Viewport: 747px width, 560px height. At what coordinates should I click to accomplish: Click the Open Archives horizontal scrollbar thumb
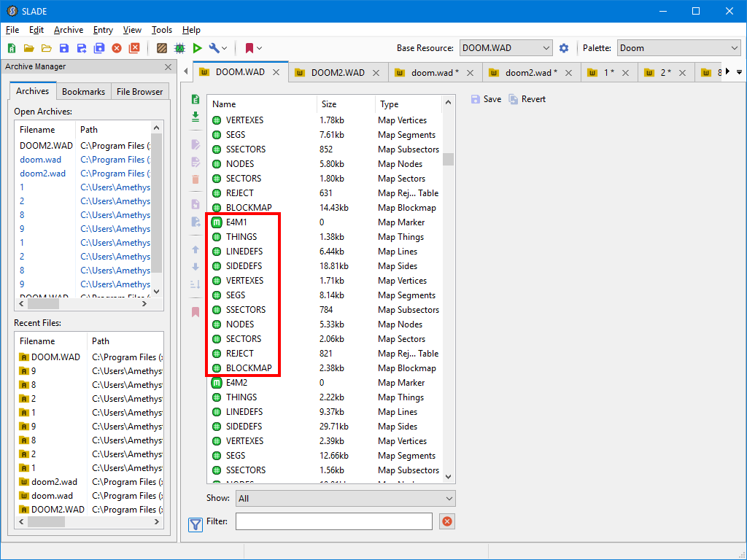click(x=43, y=304)
